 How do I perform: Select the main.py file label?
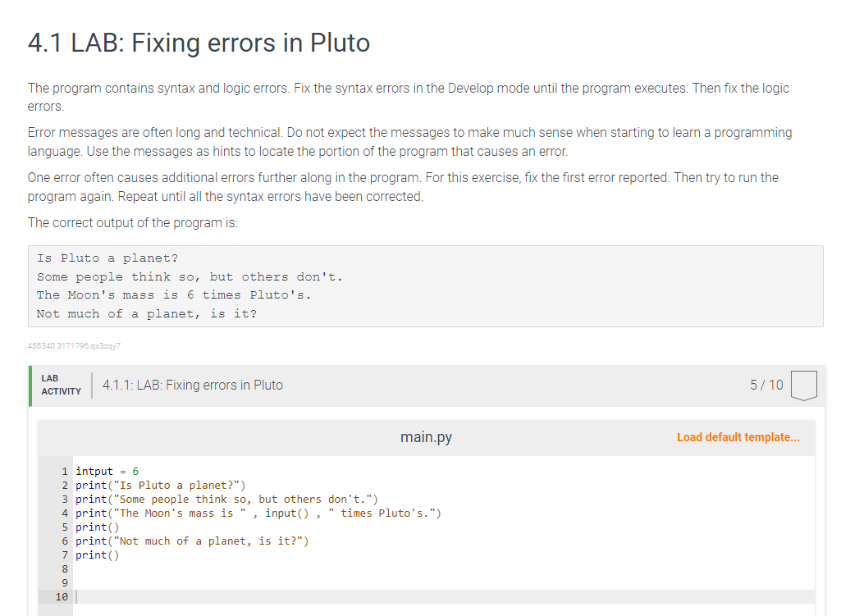[426, 437]
